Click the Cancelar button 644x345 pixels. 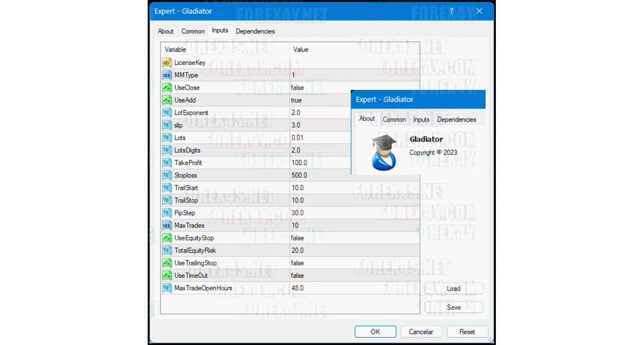421,332
